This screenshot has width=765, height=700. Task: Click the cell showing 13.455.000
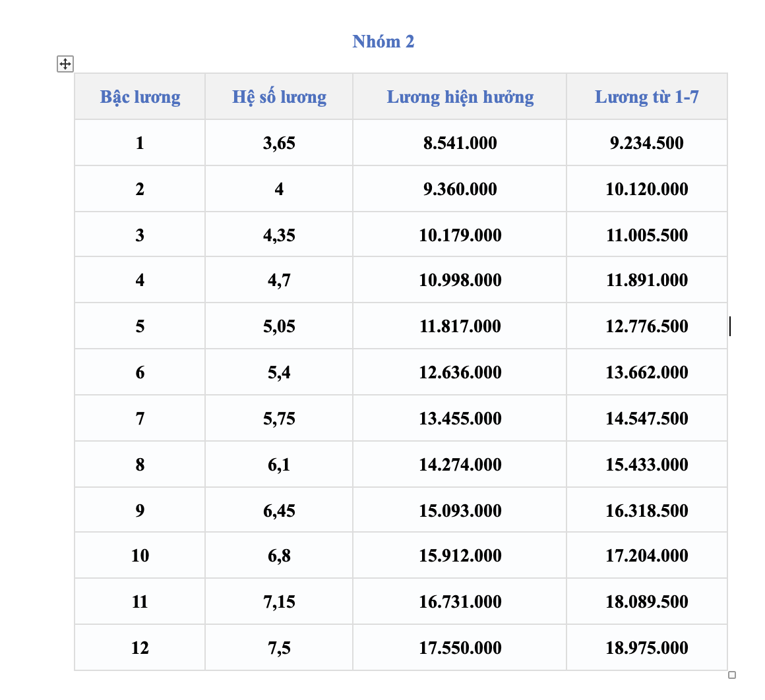point(460,419)
